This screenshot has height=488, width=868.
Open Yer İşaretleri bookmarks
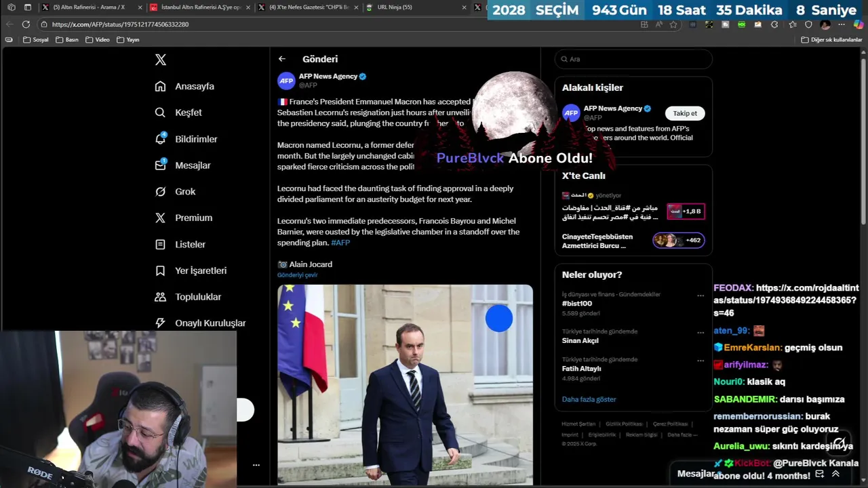(x=191, y=270)
